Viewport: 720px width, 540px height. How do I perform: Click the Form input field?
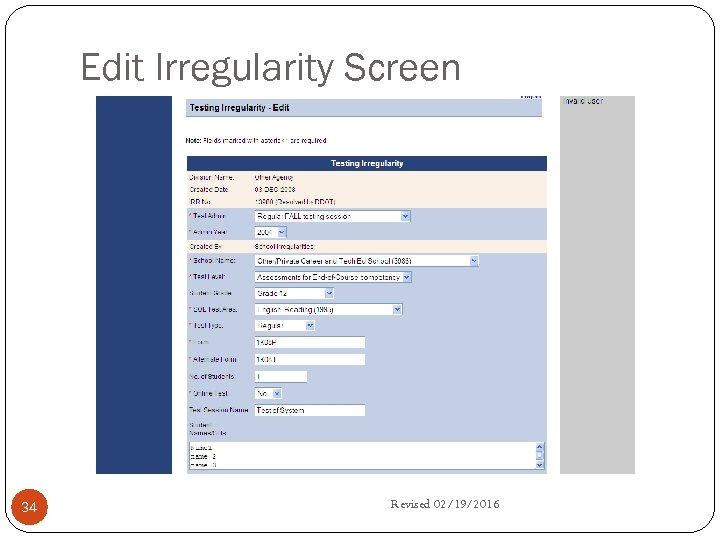tap(310, 342)
